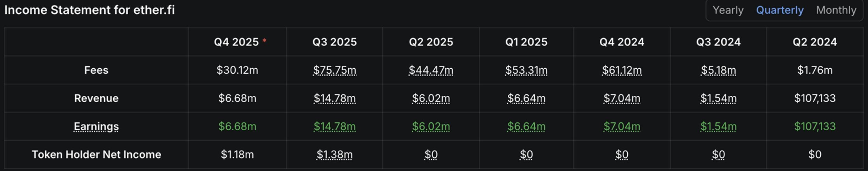The height and width of the screenshot is (171, 868).
Task: Open Q2 2025 Revenue value $6.02m
Action: pos(431,98)
